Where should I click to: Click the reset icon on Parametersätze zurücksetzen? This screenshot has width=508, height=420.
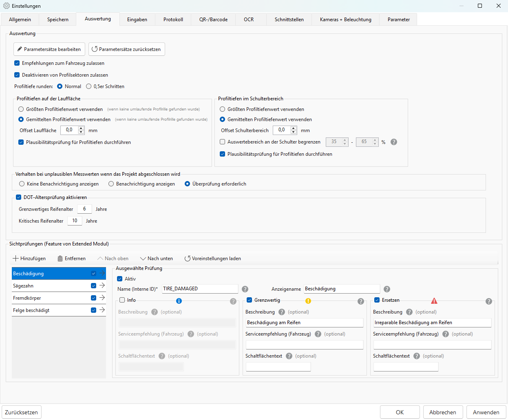click(95, 49)
